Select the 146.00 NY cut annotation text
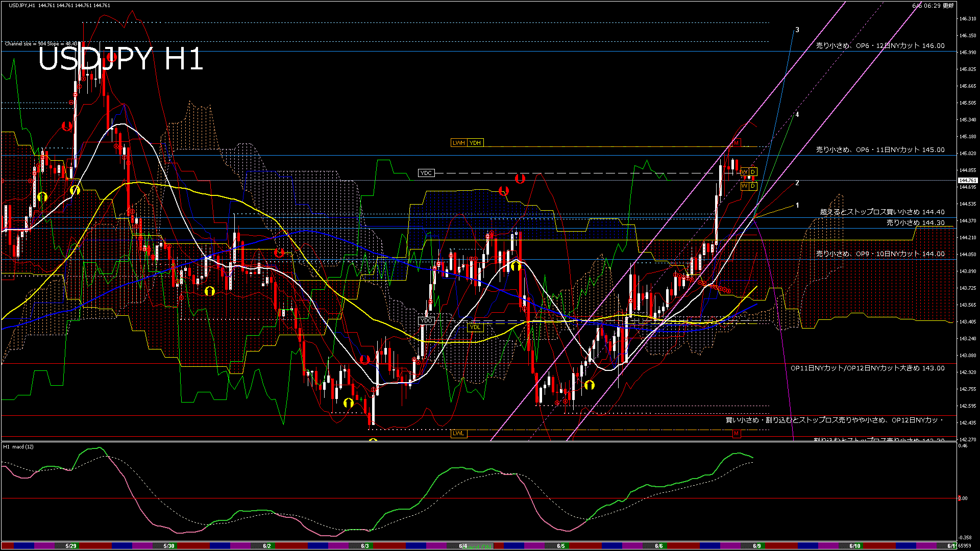The height and width of the screenshot is (551, 980). coord(880,46)
